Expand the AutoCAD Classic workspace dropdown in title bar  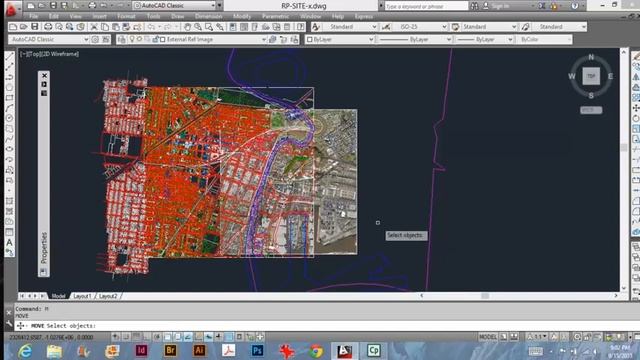click(213, 6)
